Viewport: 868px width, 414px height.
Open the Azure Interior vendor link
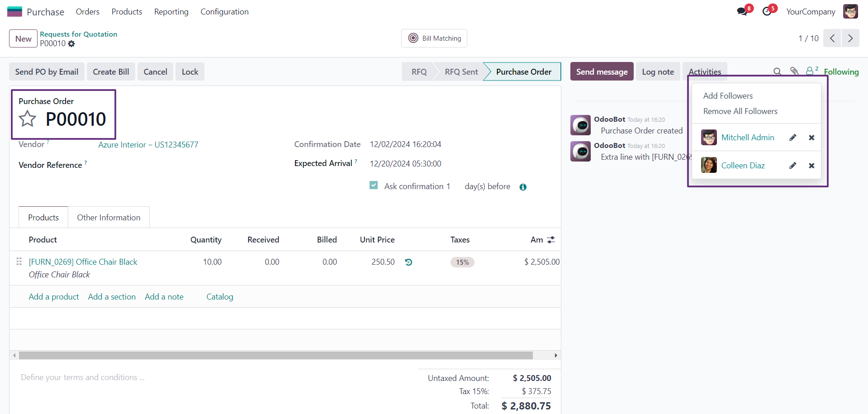pos(148,145)
